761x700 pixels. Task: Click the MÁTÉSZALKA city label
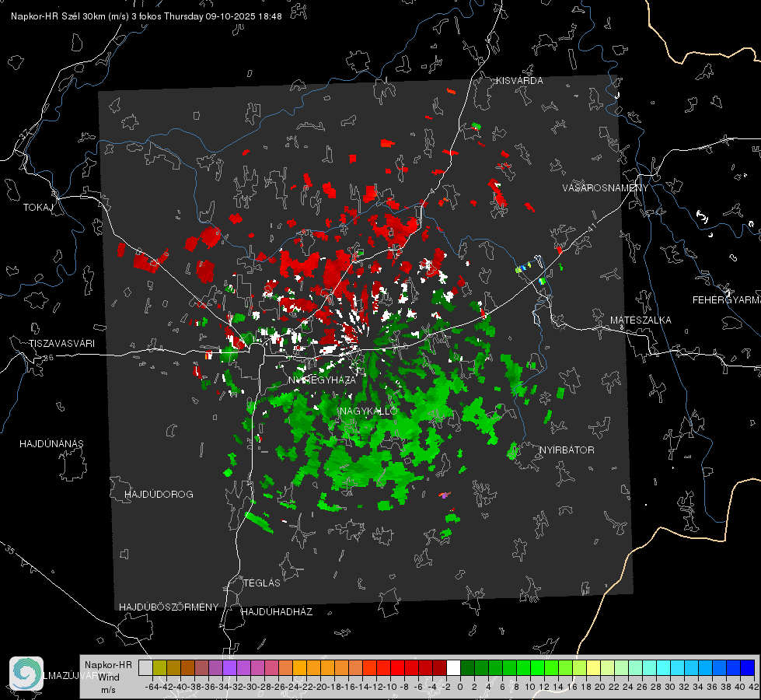[641, 320]
